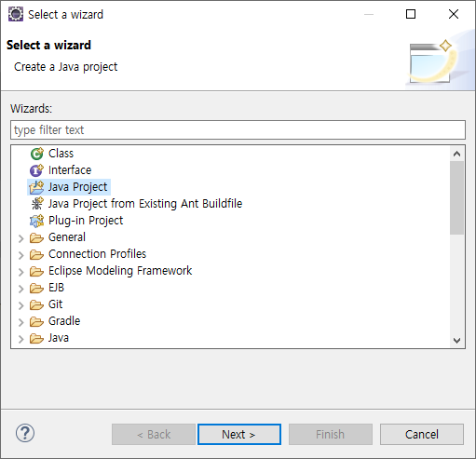Click the Cancel button

(422, 434)
